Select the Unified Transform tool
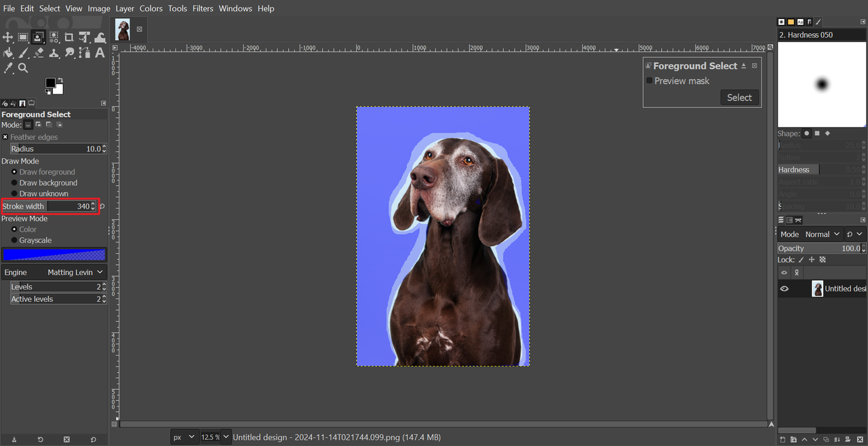Image resolution: width=868 pixels, height=446 pixels. pyautogui.click(x=84, y=37)
